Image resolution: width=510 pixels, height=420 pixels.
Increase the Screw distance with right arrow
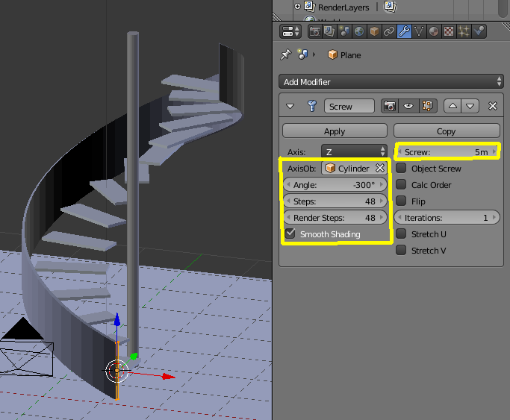[494, 151]
